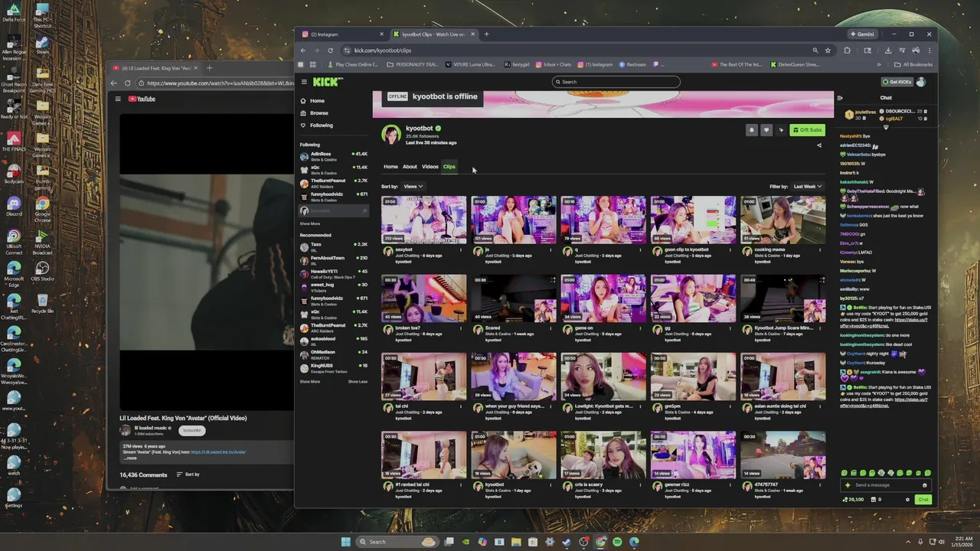Click the emote icon in message box
The height and width of the screenshot is (551, 980).
pyautogui.click(x=925, y=485)
